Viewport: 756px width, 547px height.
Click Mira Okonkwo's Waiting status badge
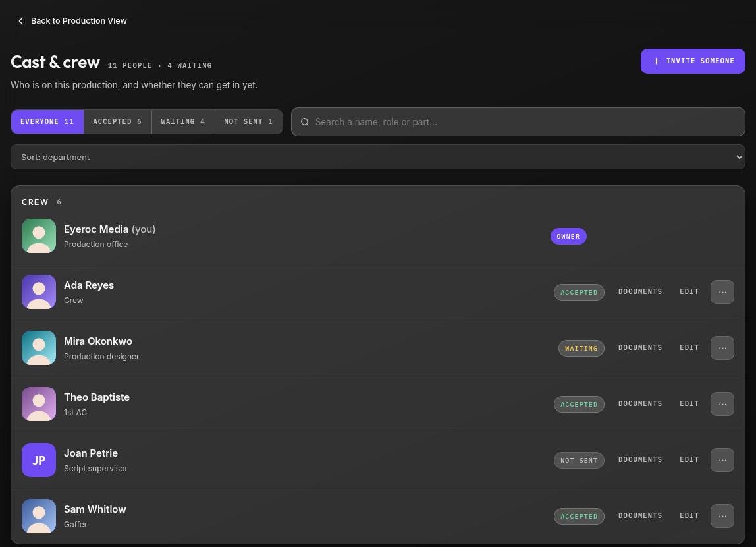pos(581,348)
